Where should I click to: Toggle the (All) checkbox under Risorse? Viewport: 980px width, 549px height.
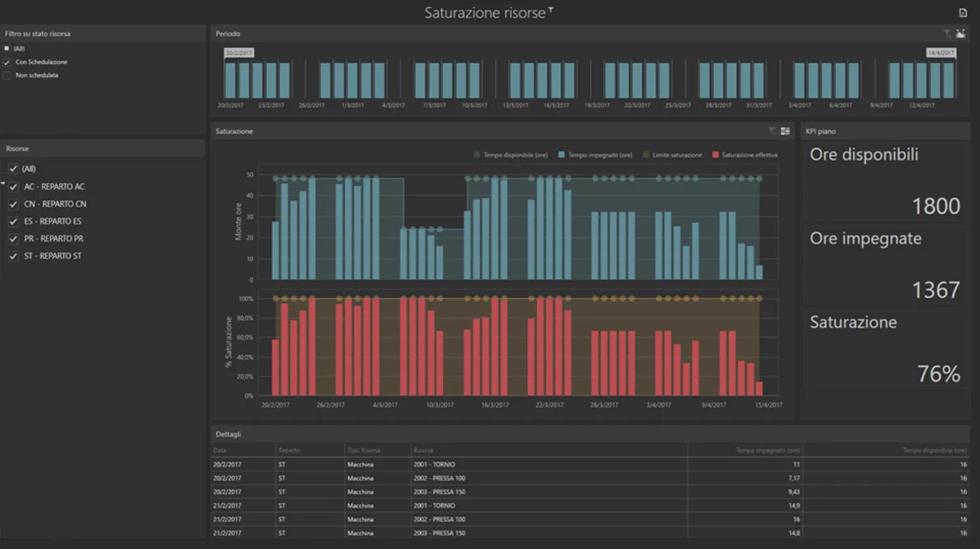(x=13, y=168)
